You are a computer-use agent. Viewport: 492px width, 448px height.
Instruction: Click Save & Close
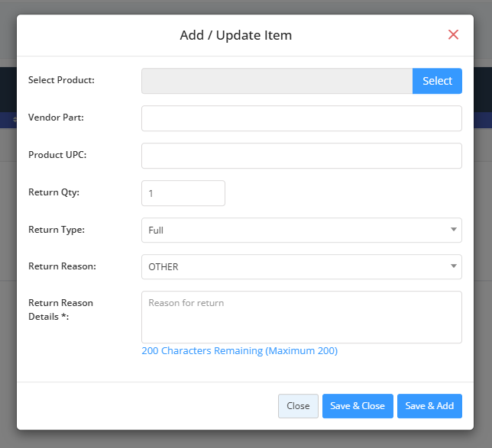click(358, 406)
